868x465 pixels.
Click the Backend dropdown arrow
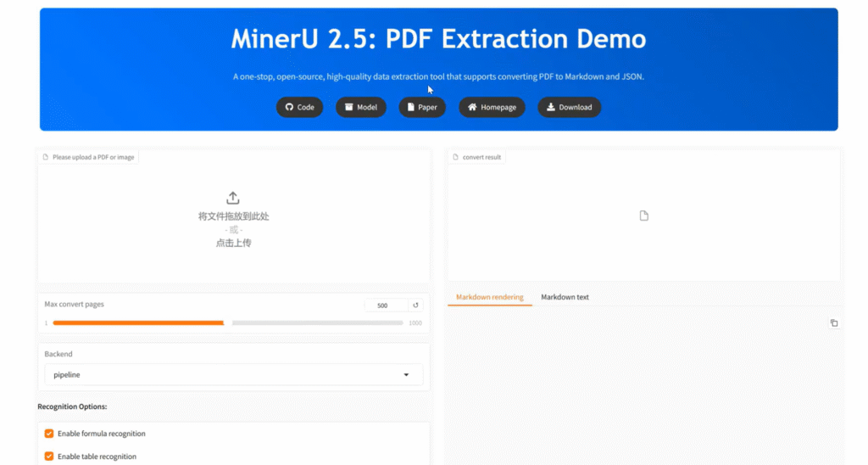406,374
